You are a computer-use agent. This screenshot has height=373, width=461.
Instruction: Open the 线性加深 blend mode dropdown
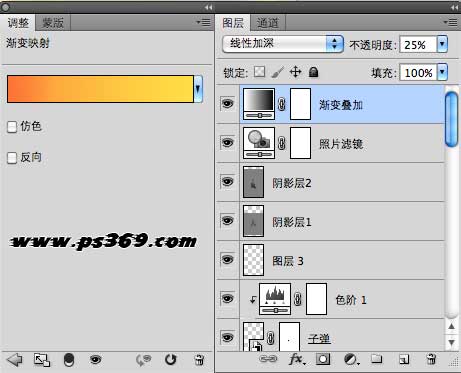283,44
